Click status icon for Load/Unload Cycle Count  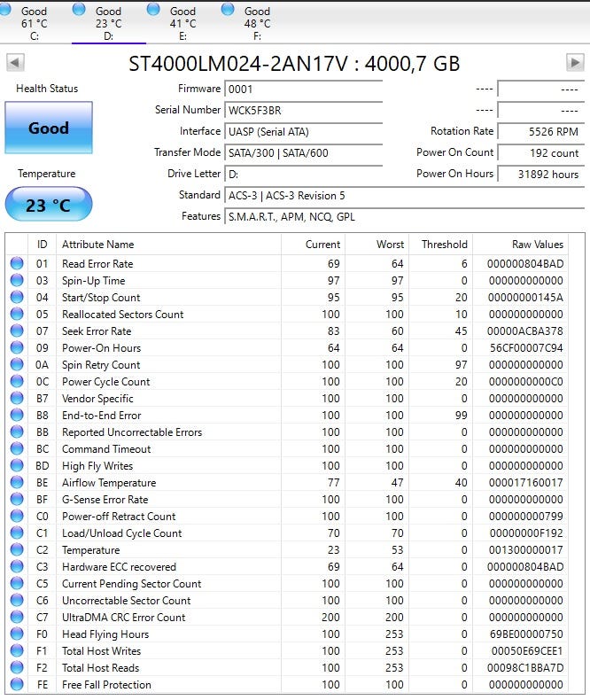pyautogui.click(x=17, y=533)
